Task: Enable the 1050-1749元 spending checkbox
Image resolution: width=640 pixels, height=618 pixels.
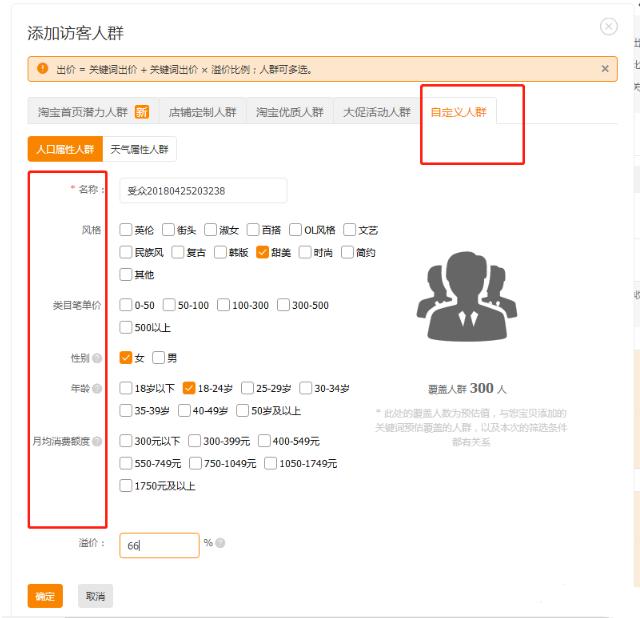Action: (271, 463)
